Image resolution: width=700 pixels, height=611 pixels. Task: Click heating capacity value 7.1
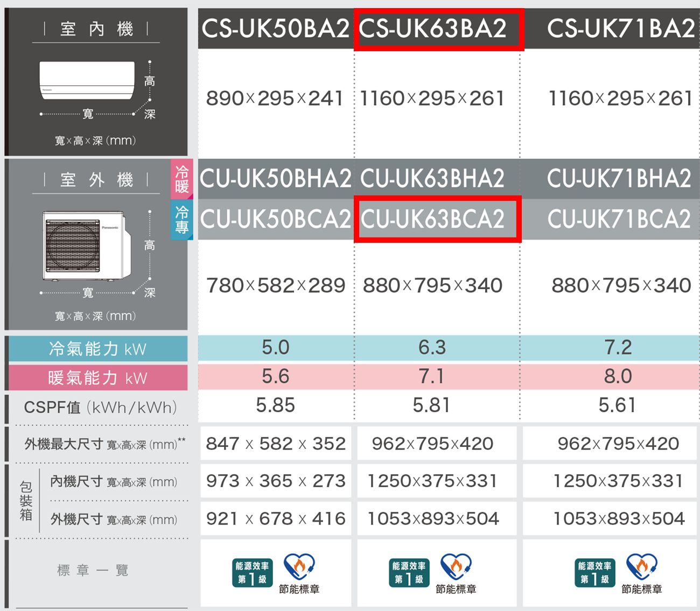431,376
